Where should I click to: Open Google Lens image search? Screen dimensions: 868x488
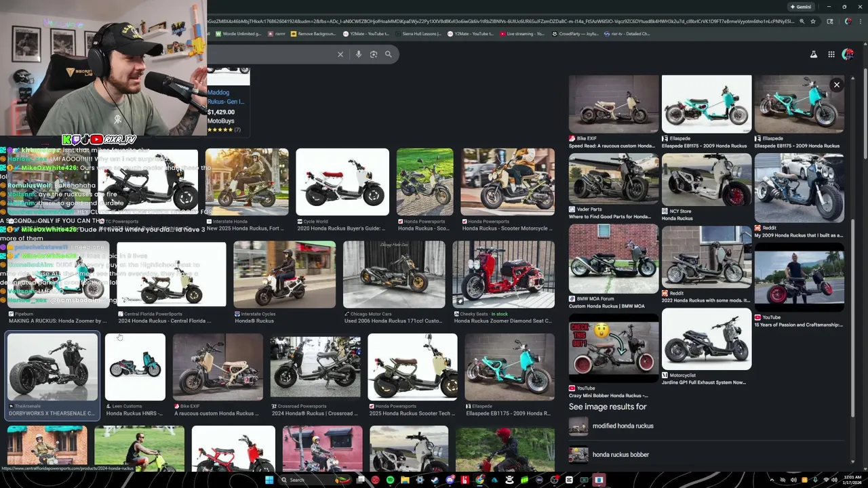(374, 54)
